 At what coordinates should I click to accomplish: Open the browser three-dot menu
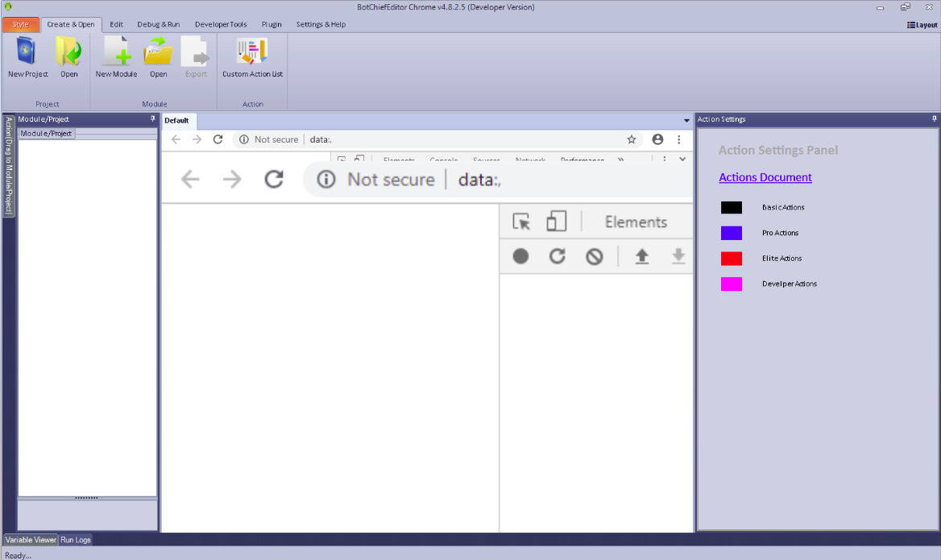click(x=679, y=139)
